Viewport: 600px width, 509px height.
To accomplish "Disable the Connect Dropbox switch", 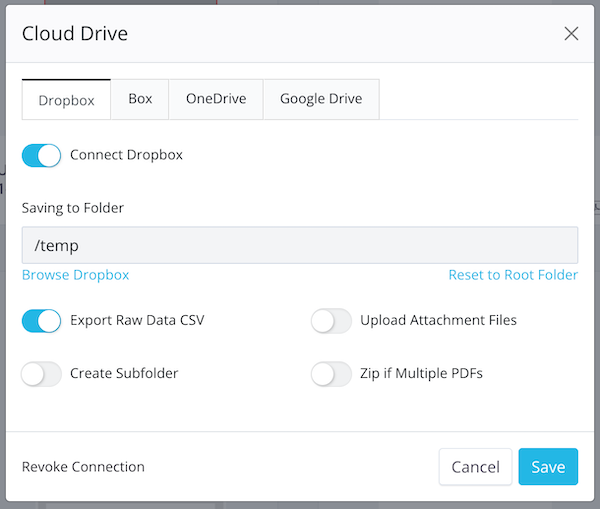I will [41, 156].
